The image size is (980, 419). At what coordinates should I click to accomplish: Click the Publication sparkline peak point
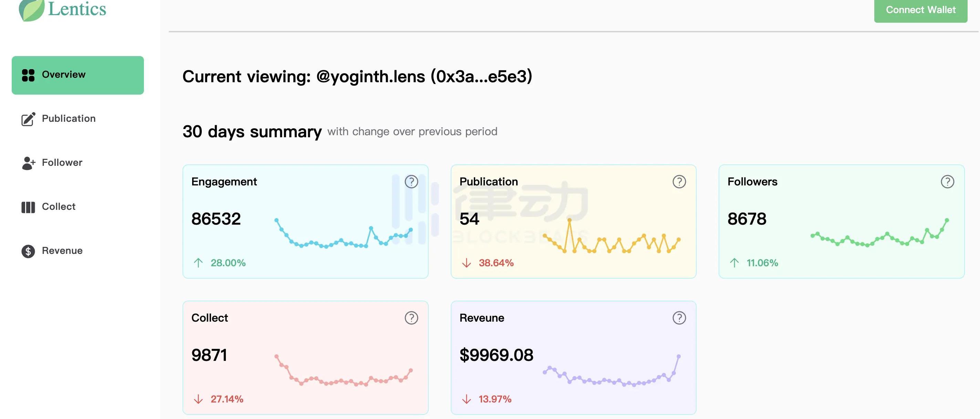tap(570, 220)
